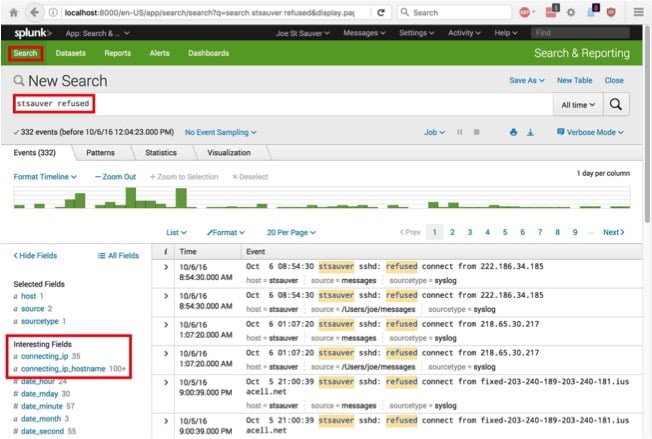Select the Search nav tab
The height and width of the screenshot is (439, 652).
tap(25, 53)
